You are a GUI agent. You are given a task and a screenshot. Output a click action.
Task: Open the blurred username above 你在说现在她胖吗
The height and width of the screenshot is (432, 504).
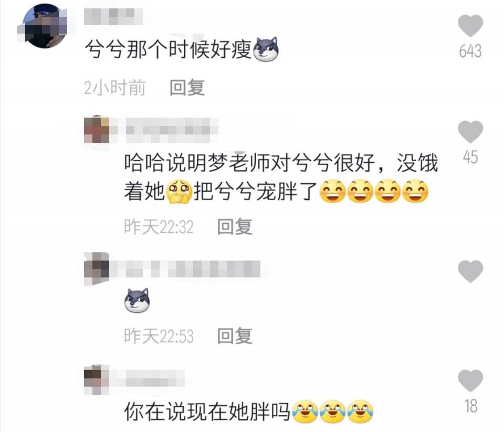tap(155, 380)
